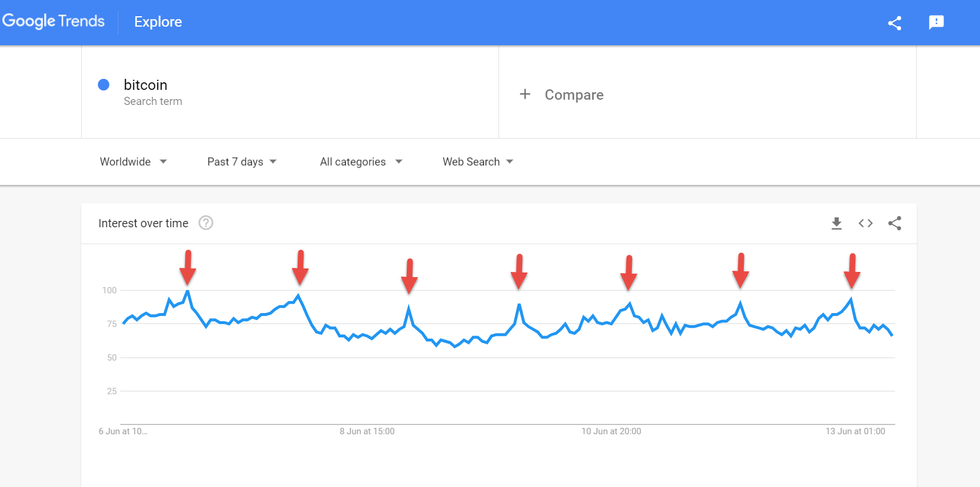
Task: Open the Interest over time help tooltip
Action: 206,223
